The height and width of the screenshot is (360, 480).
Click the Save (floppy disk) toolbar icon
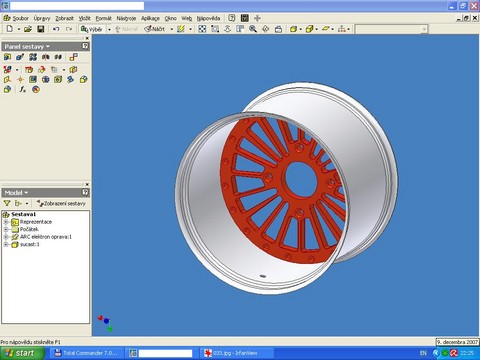click(x=40, y=29)
